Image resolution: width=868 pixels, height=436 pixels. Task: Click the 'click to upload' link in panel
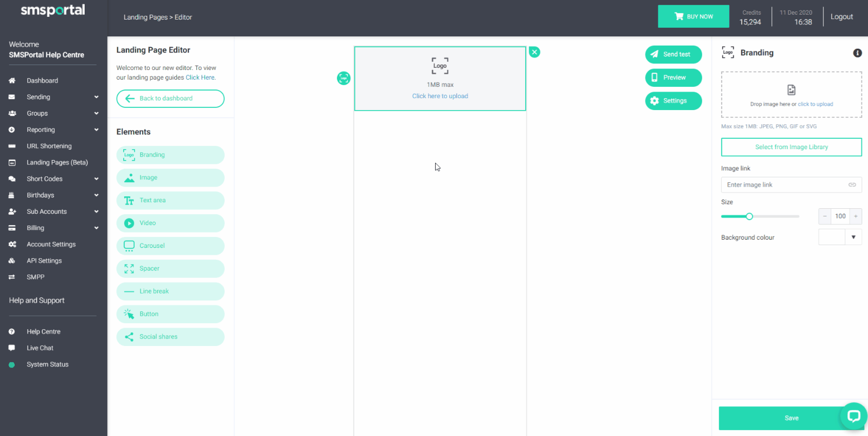(x=815, y=104)
